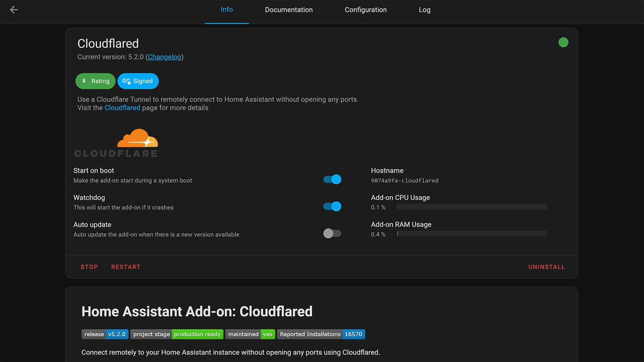Viewport: 644px width, 362px height.
Task: Select the Info tab
Action: (227, 10)
